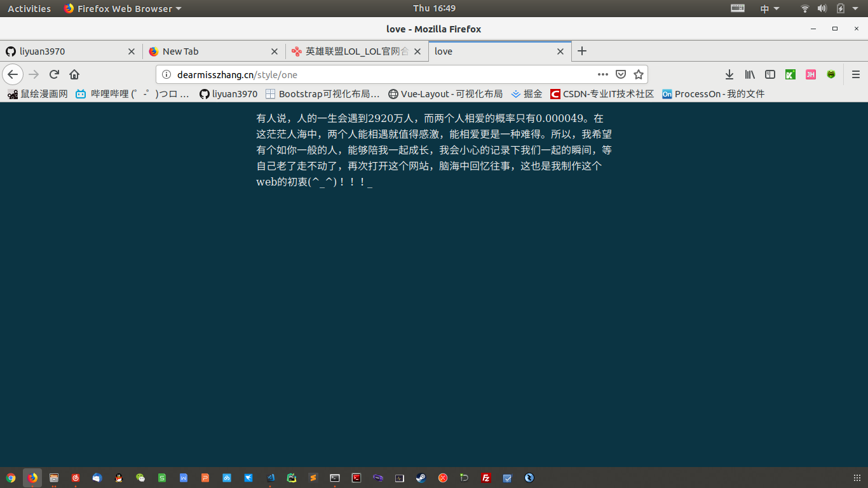Click Firefox icon in the dock
868x488 pixels.
click(32, 478)
